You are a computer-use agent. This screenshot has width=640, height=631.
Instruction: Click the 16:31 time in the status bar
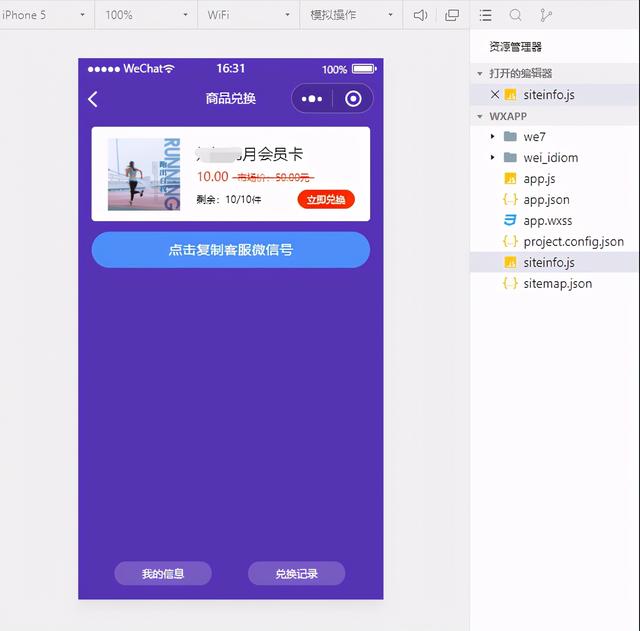coord(231,69)
